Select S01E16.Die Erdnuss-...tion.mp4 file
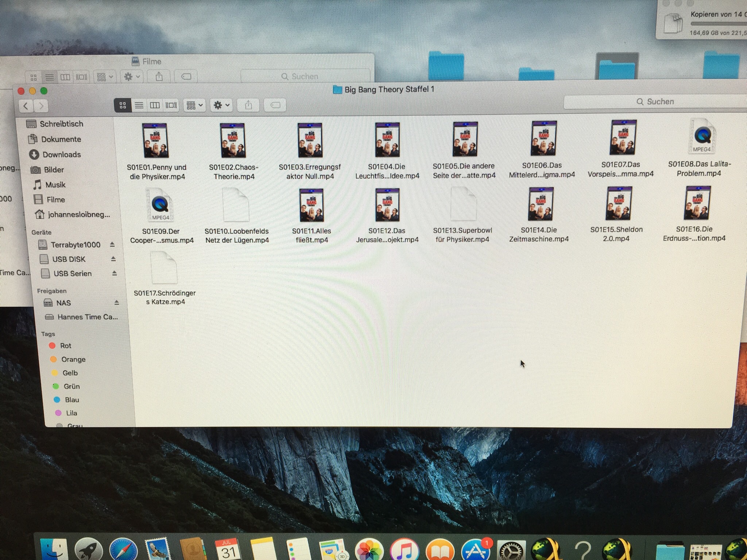Screen dimensions: 747x560 pos(697,203)
